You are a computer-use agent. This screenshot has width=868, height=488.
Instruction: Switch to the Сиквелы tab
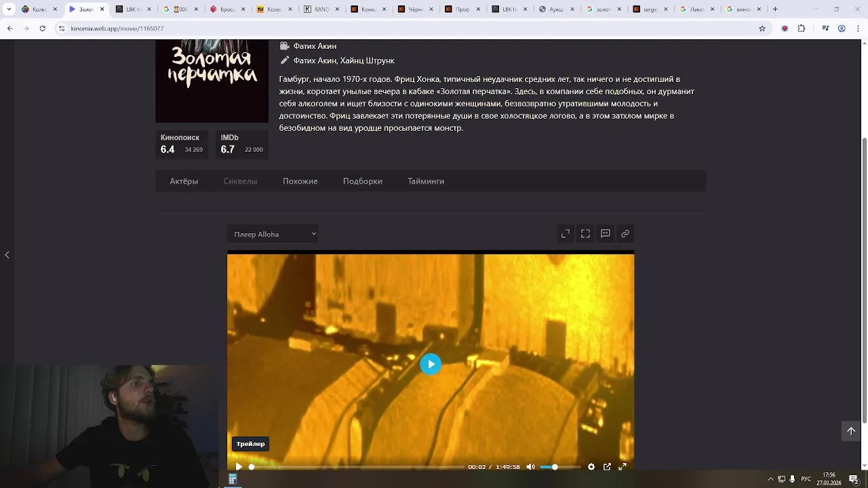tap(240, 181)
